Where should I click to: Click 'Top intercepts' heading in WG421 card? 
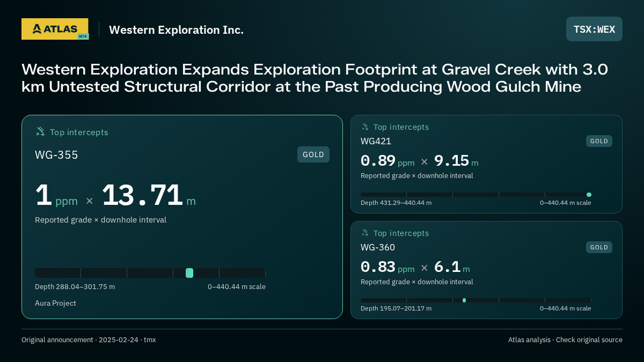[x=401, y=127]
